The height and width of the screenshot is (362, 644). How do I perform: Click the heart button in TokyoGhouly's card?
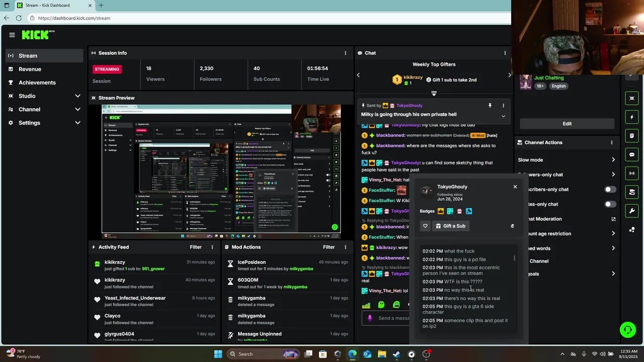pyautogui.click(x=425, y=226)
